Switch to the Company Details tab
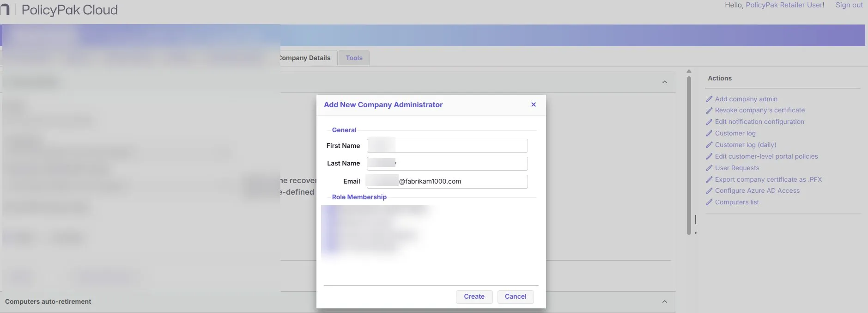Viewport: 868px width, 313px height. click(x=304, y=58)
